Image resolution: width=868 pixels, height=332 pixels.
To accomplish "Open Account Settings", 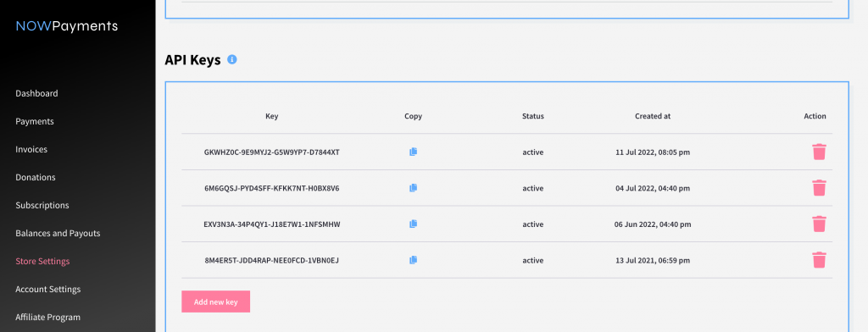I will pos(48,290).
